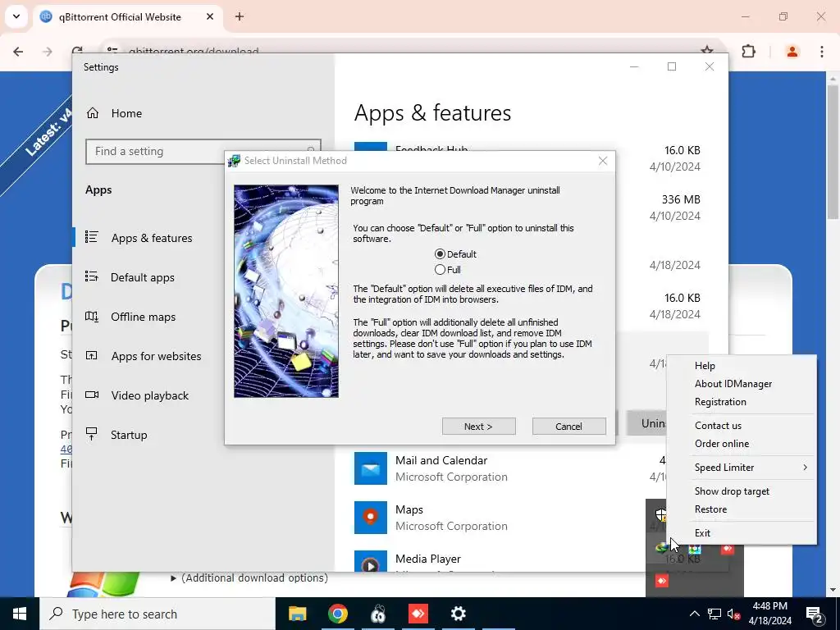Choose Registration in the tray menu
The image size is (840, 630).
[720, 402]
